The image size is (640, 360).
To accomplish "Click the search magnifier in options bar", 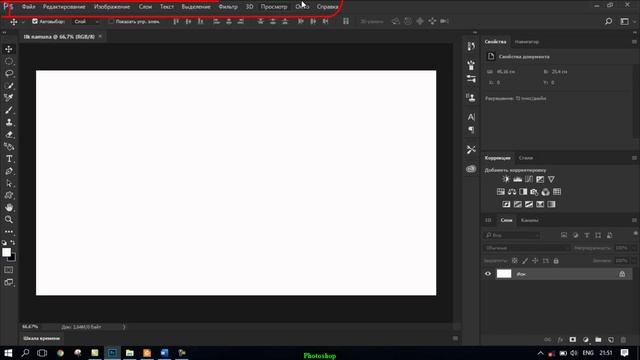I will tap(608, 21).
